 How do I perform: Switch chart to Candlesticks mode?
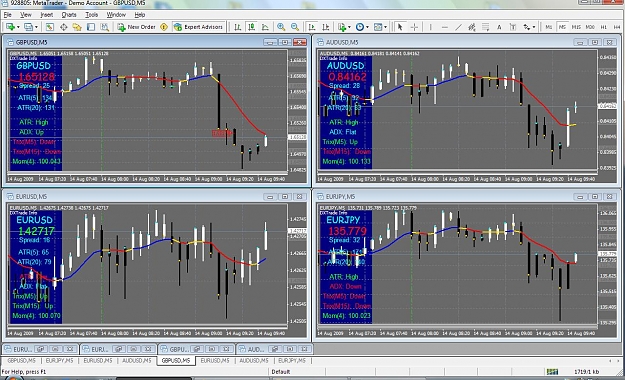click(x=252, y=27)
